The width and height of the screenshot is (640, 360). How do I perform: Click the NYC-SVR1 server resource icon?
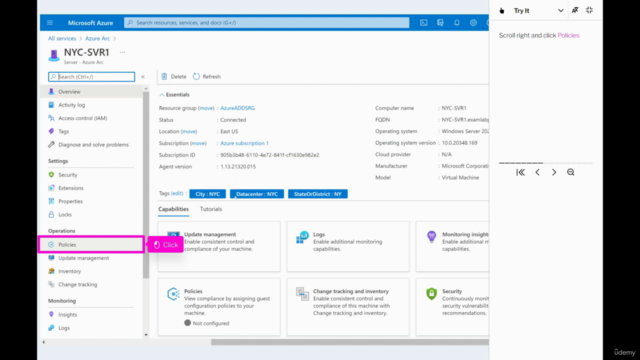coord(53,56)
